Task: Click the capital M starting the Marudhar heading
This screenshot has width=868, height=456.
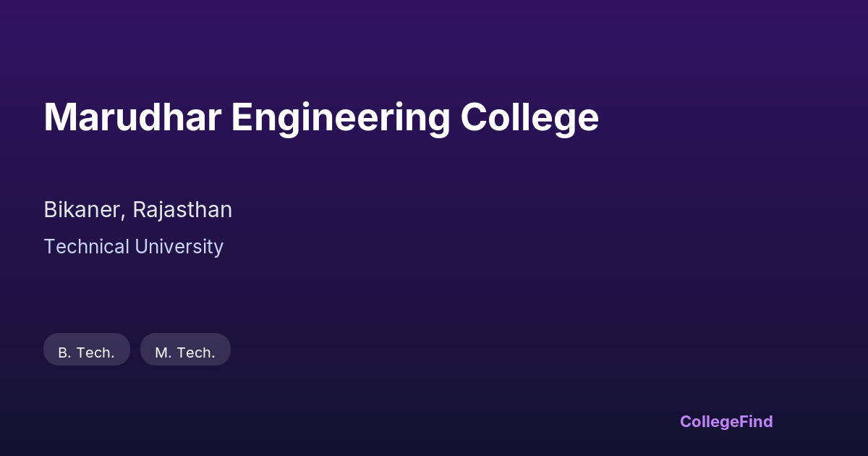Action: [x=59, y=117]
